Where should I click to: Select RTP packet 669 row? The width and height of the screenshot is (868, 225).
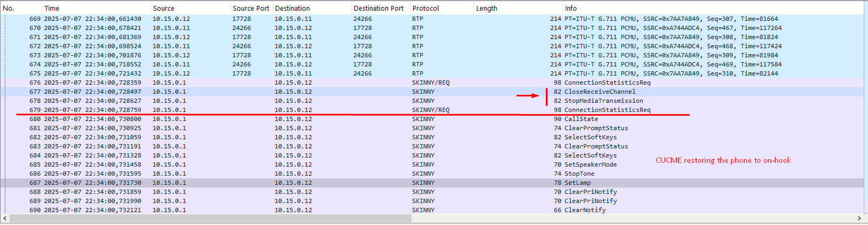(433, 19)
